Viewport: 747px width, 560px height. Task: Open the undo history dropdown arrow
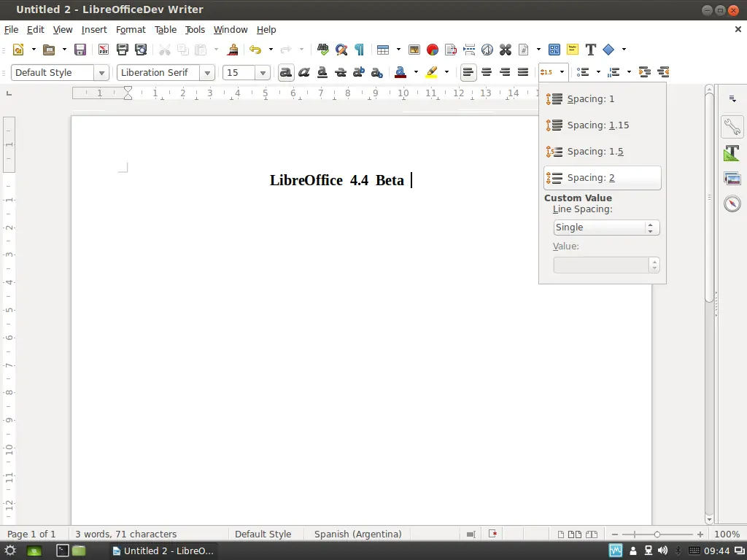pos(271,50)
